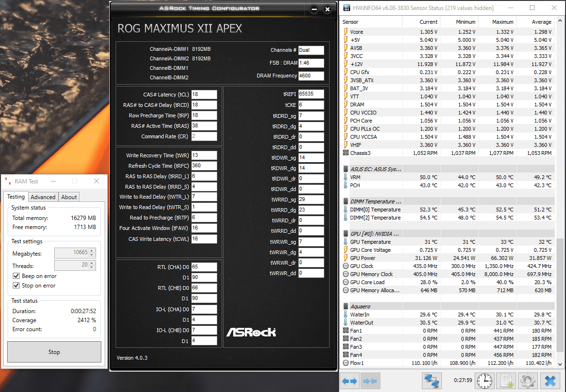This screenshot has height=392, width=566.
Task: Click DIMM[0] Temperature thermometer icon
Action: (345, 210)
